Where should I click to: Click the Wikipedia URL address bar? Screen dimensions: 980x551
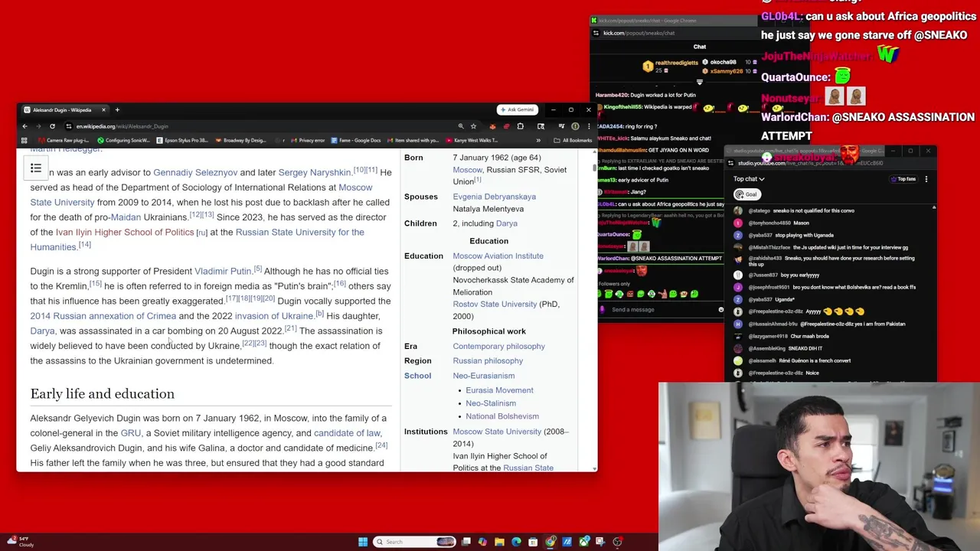pyautogui.click(x=260, y=126)
